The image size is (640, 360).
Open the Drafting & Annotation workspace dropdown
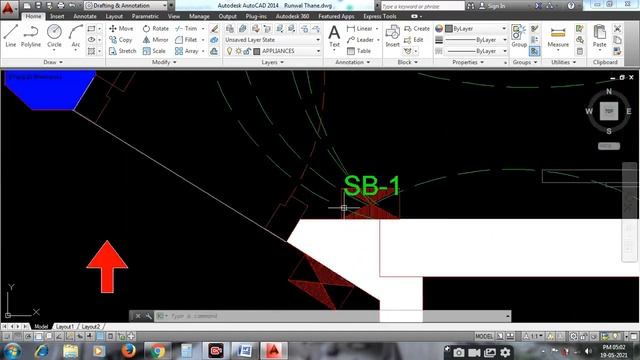point(126,6)
